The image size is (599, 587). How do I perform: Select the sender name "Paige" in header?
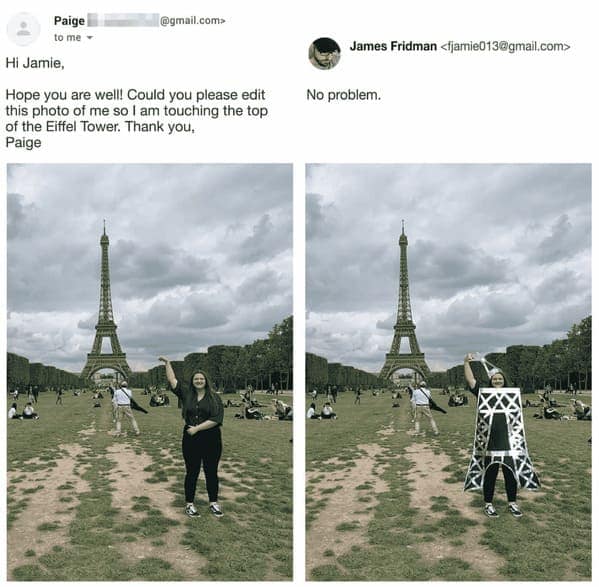click(69, 21)
